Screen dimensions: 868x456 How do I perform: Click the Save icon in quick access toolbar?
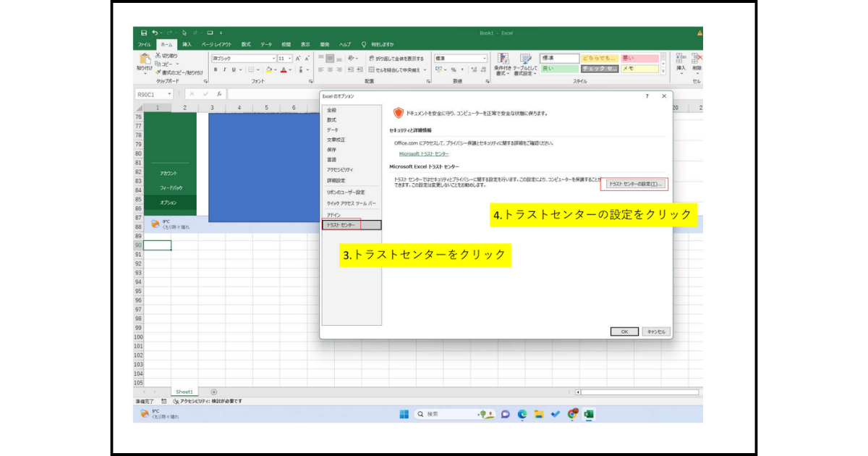pos(144,33)
